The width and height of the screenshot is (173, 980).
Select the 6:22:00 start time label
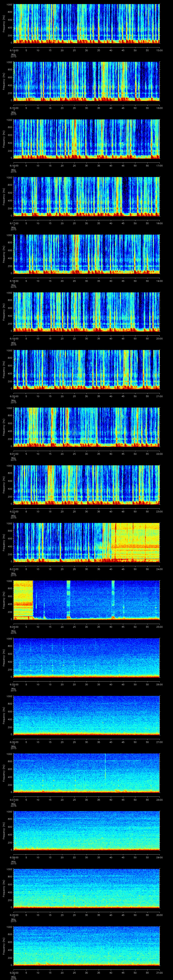coord(13,511)
